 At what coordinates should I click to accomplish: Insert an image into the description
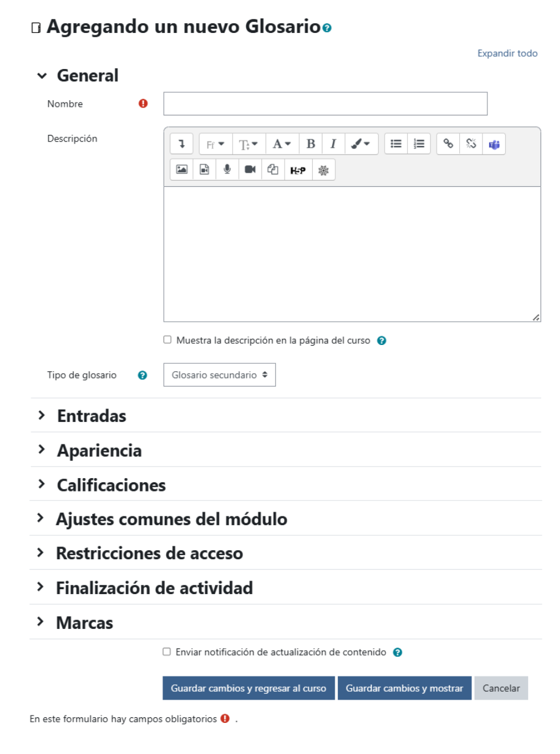pos(181,170)
